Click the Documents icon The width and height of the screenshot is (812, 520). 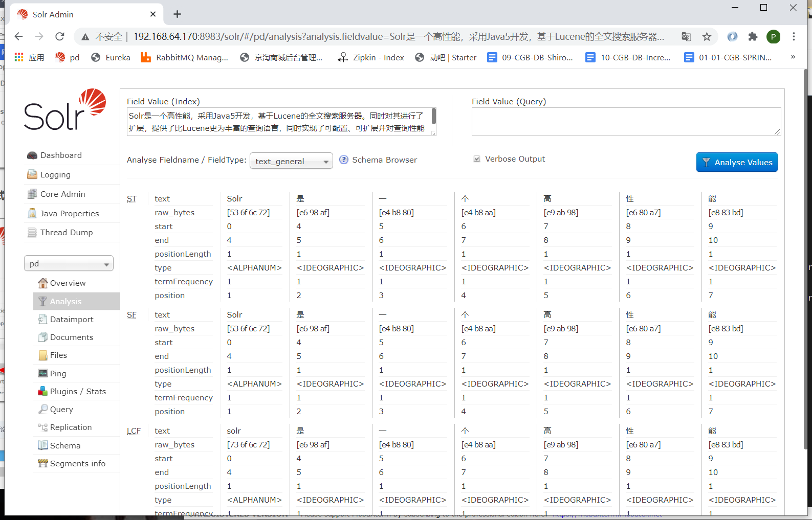pyautogui.click(x=43, y=337)
